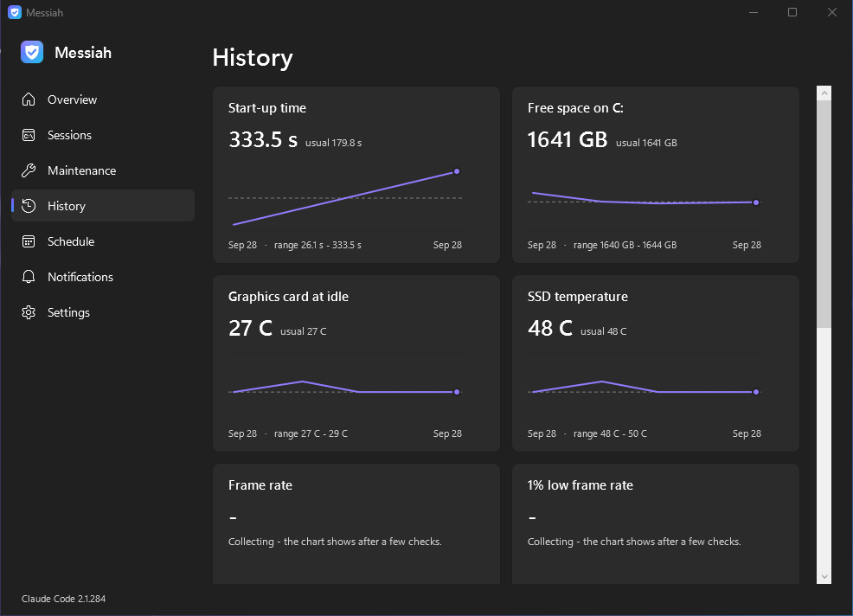Click the Claude Code 2.1.284 version text
Image resolution: width=853 pixels, height=616 pixels.
pos(64,599)
